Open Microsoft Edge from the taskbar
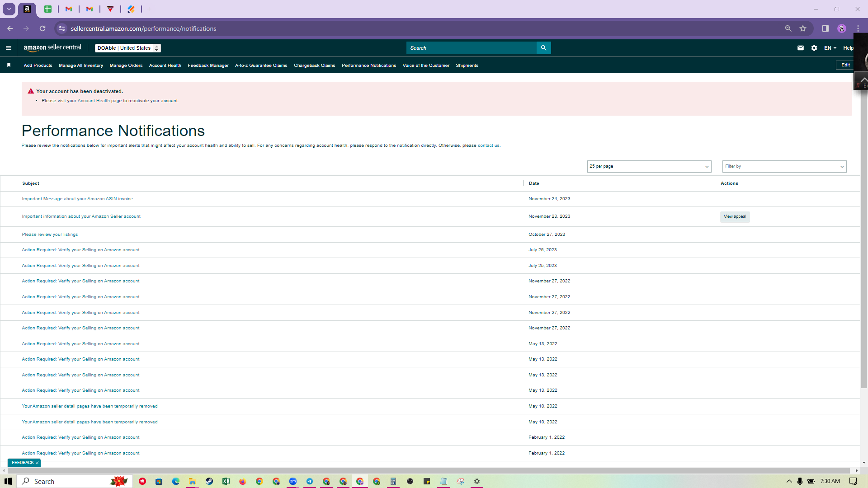The width and height of the screenshot is (868, 488). pos(176,481)
